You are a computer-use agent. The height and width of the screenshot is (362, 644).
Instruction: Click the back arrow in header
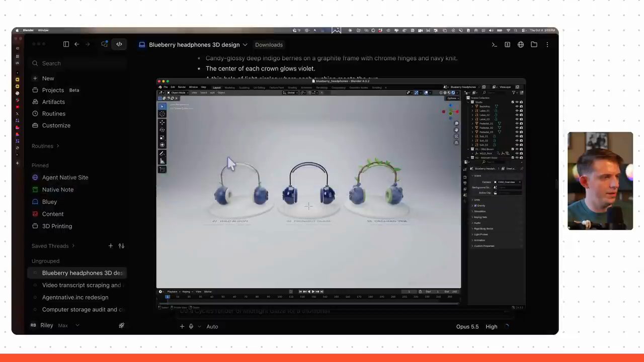(76, 44)
